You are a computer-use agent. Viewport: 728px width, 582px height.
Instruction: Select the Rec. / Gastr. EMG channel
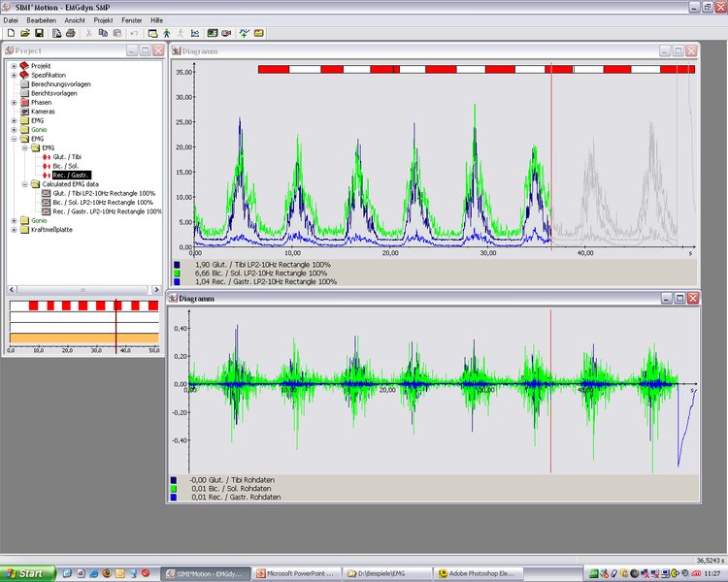coord(72,175)
